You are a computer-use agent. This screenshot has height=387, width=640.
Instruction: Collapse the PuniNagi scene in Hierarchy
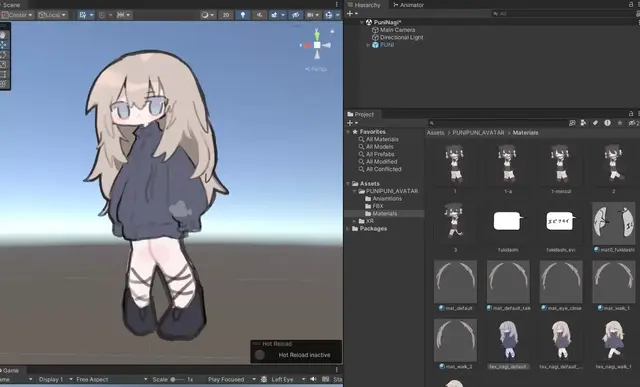tap(362, 22)
